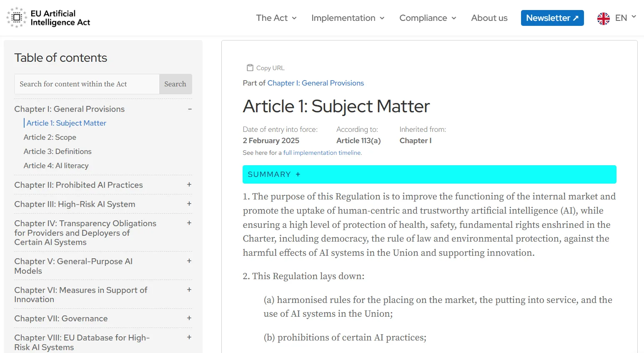Expand Chapter III: High-Risk AI System plus icon
The width and height of the screenshot is (644, 353).
[x=189, y=204]
